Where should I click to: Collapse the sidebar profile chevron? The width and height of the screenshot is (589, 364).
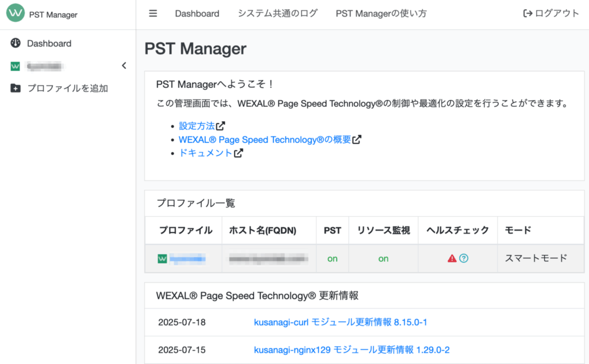[x=124, y=66]
